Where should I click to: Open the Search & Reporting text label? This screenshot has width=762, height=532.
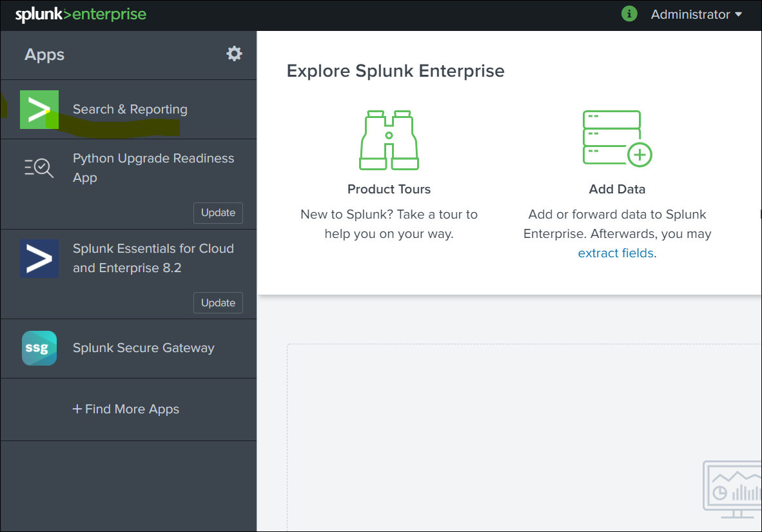click(x=130, y=110)
